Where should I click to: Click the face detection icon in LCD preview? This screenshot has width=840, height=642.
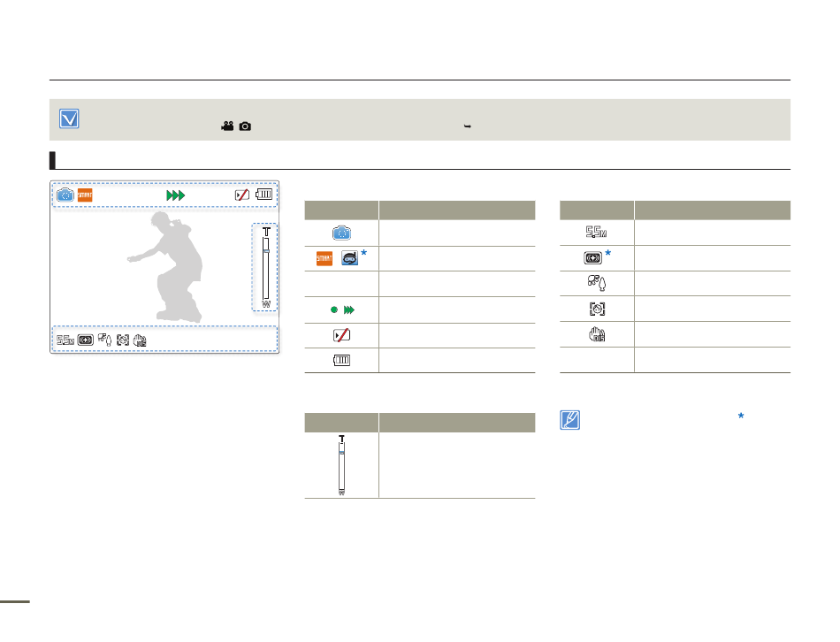(x=122, y=340)
